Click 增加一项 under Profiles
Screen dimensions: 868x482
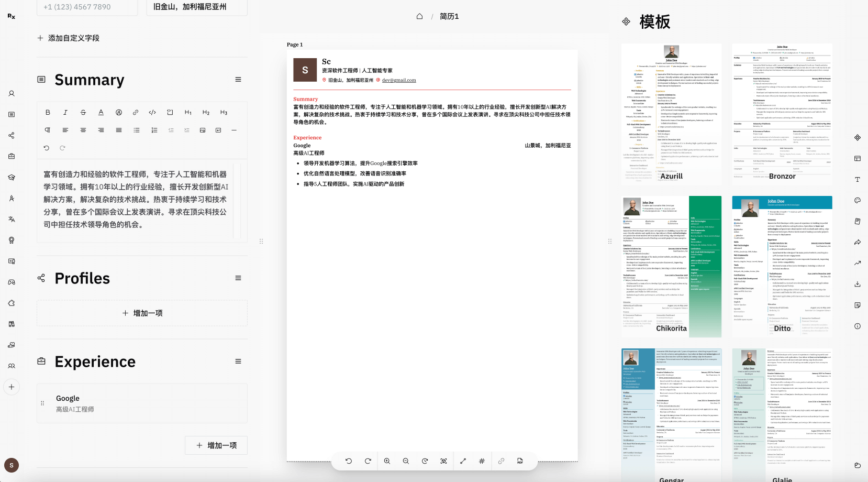(142, 313)
